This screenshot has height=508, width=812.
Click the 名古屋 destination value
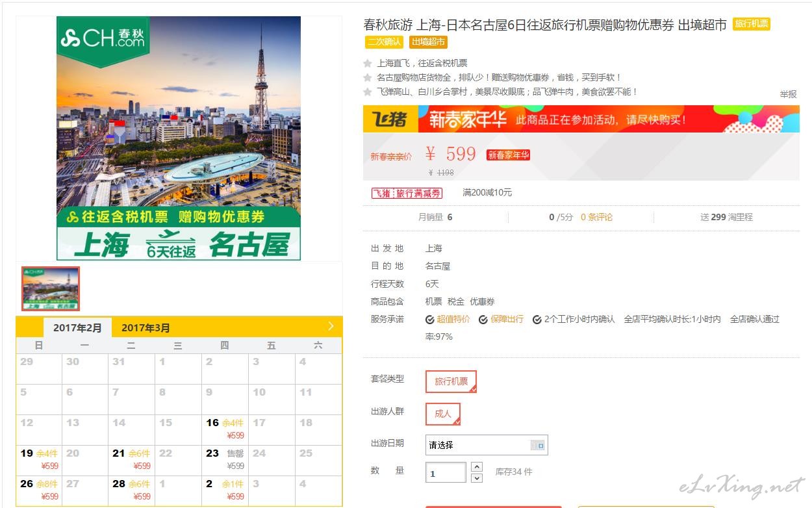click(438, 266)
